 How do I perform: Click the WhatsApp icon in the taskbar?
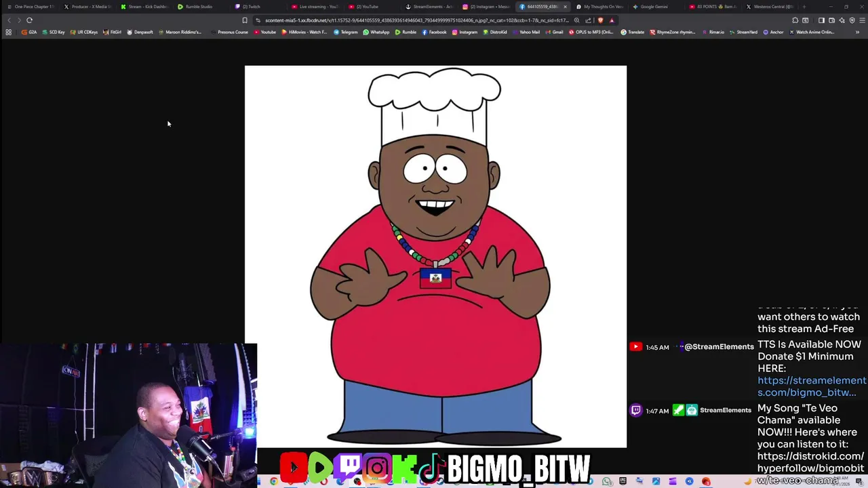point(607,481)
